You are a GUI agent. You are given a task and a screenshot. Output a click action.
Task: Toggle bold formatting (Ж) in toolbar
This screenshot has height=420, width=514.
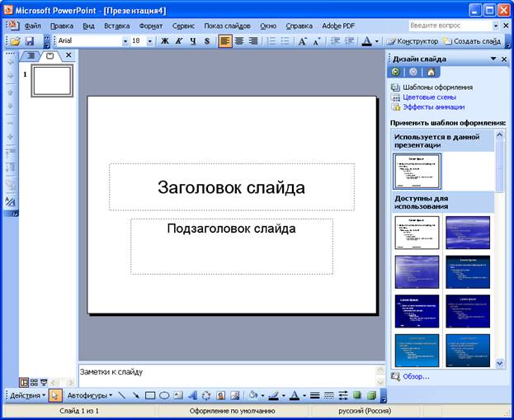(x=165, y=41)
